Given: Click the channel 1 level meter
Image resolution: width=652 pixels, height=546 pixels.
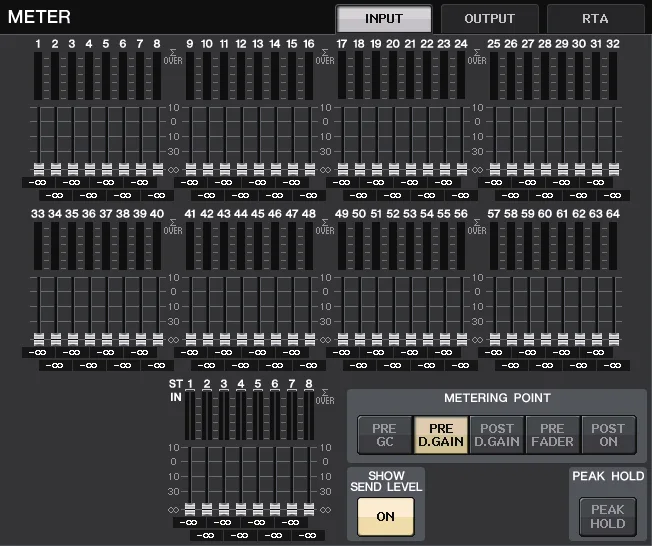Looking at the screenshot, I should pos(38,76).
